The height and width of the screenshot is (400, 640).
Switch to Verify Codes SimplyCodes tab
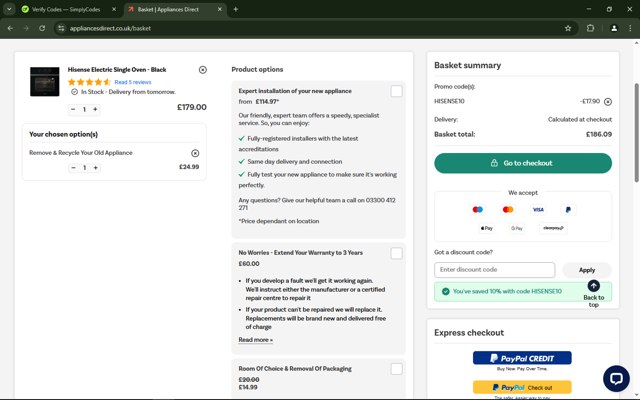[x=66, y=9]
